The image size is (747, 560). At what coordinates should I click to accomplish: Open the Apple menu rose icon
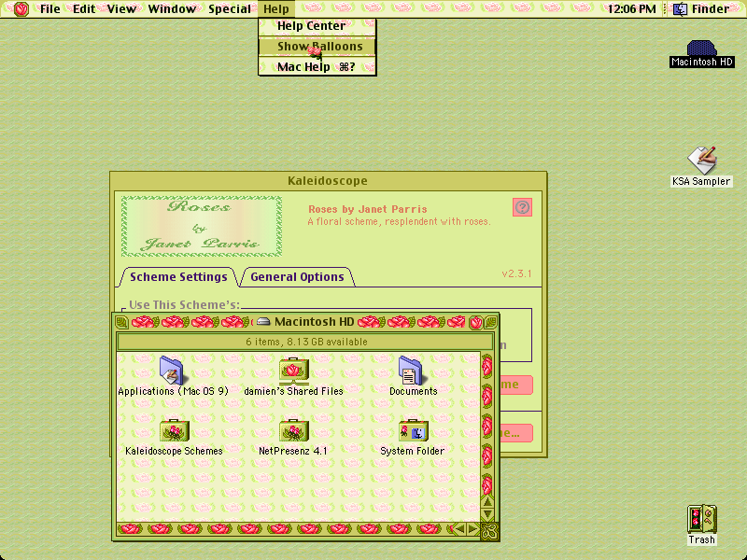click(x=21, y=9)
